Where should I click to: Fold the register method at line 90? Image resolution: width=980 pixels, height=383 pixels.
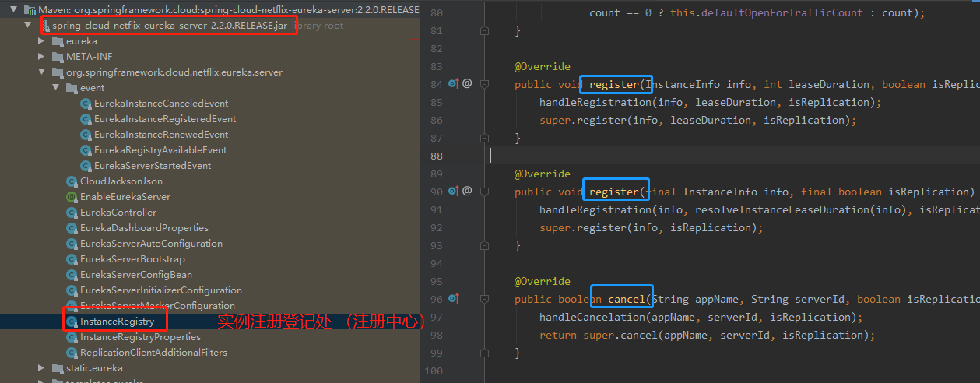point(484,191)
